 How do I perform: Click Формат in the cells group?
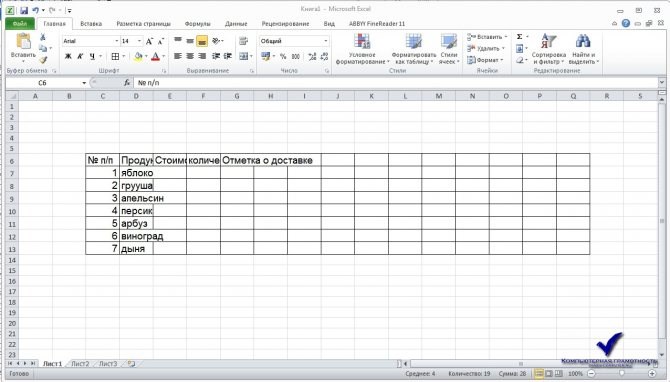[x=485, y=60]
